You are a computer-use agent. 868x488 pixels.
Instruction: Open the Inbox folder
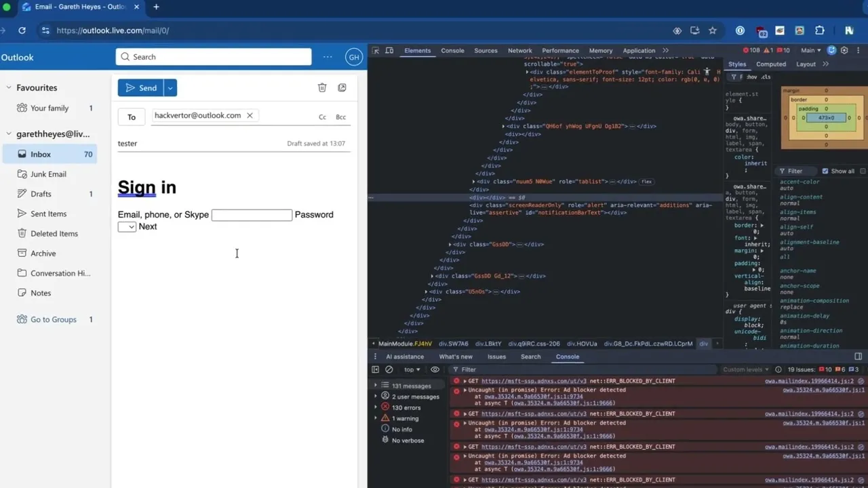point(50,155)
